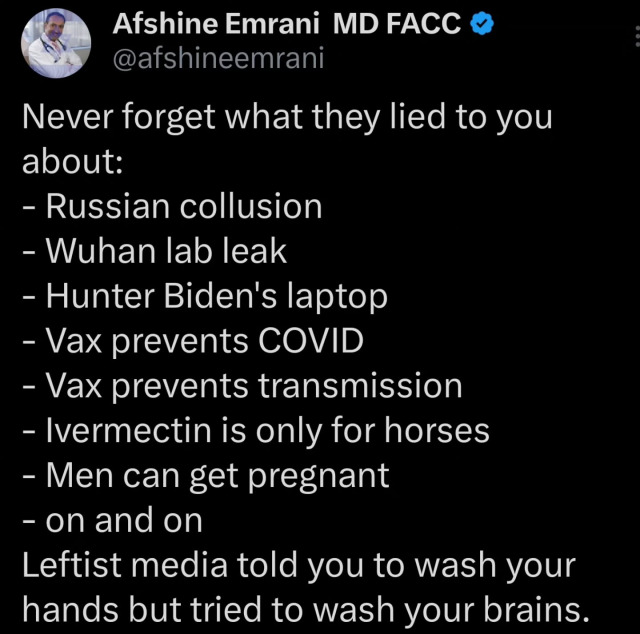Viewport: 640px width, 634px height.
Task: Select the 'Vax prevents transmission' line
Action: (x=242, y=386)
